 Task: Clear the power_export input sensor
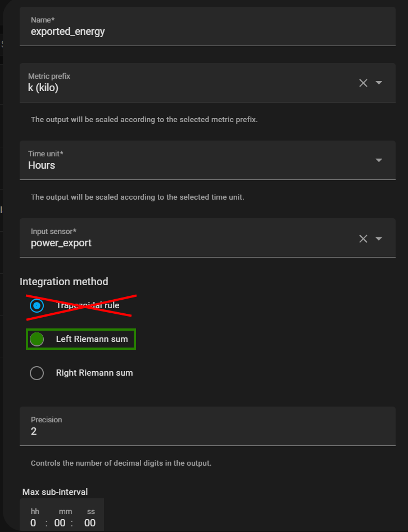(x=363, y=238)
